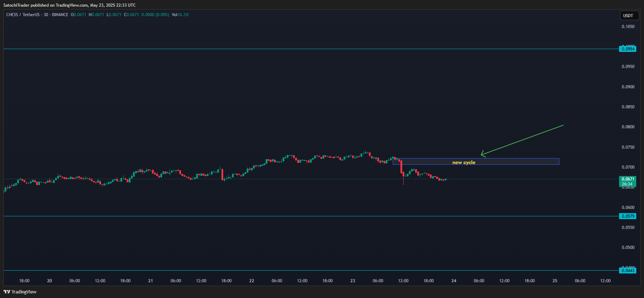
Task: Click date label 24 on time axis
Action: (454, 281)
